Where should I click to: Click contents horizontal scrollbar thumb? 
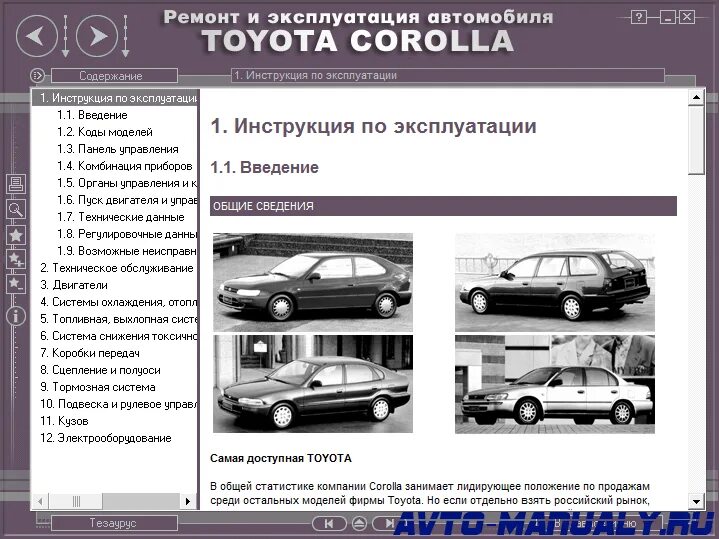[x=75, y=501]
